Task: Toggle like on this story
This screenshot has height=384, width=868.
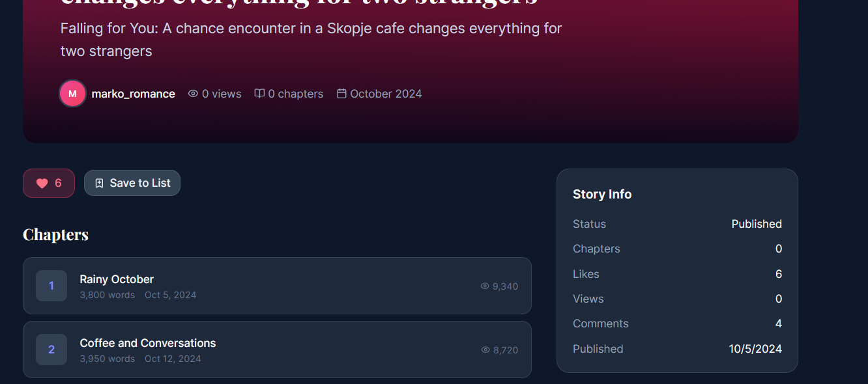Action: coord(49,184)
